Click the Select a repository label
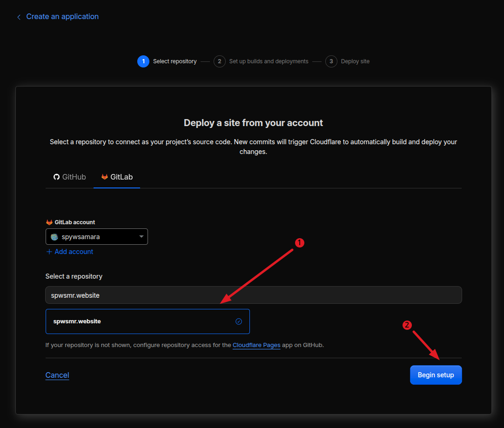The width and height of the screenshot is (504, 428). tap(74, 276)
